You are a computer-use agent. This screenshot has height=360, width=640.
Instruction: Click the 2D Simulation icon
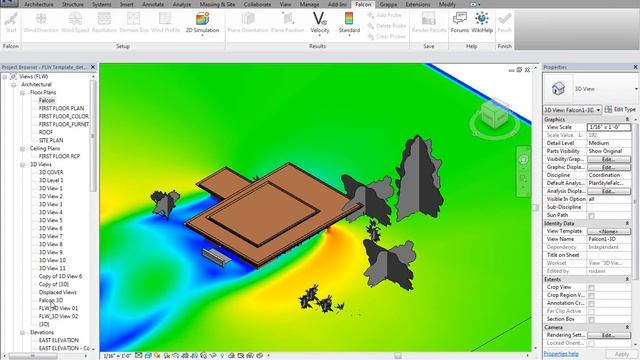click(202, 19)
